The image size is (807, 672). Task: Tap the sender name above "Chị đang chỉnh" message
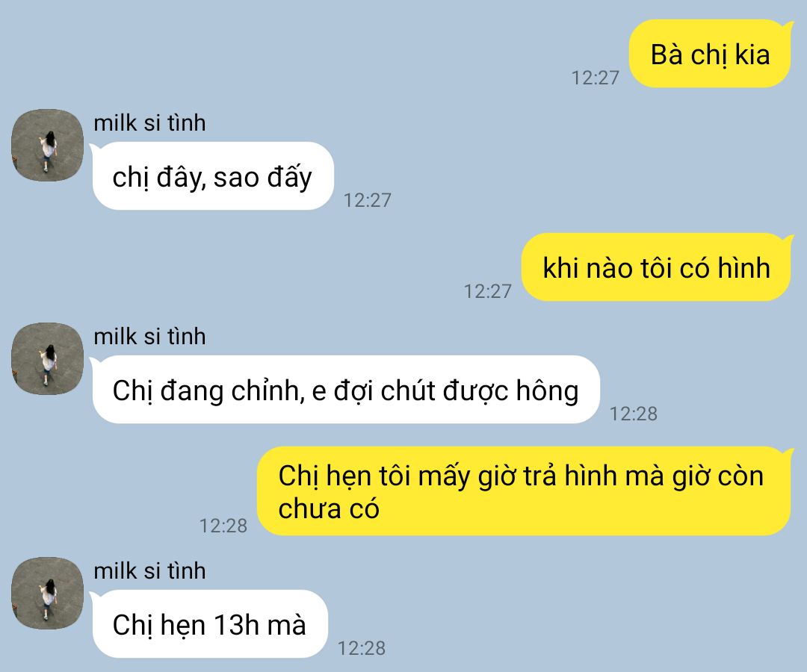pyautogui.click(x=149, y=336)
